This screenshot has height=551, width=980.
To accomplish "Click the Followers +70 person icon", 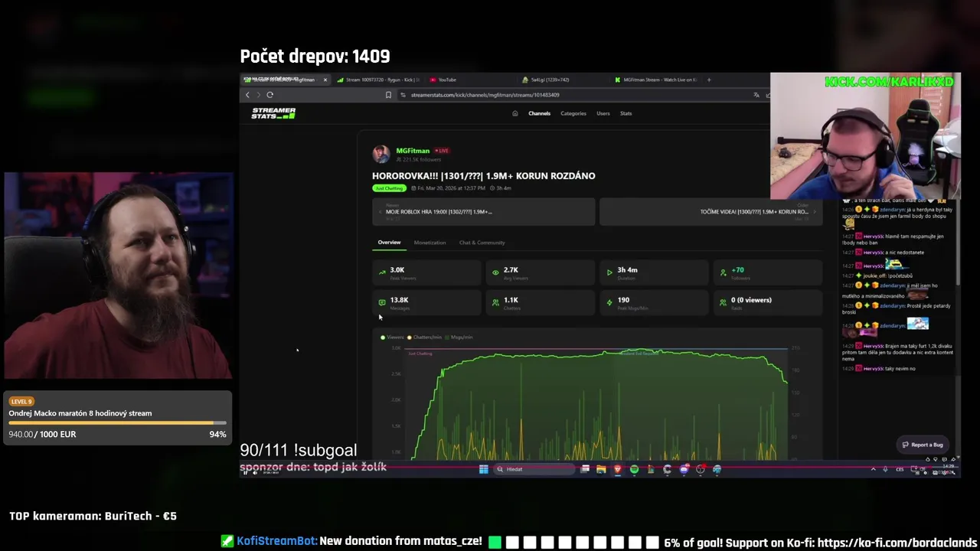I will tap(723, 272).
